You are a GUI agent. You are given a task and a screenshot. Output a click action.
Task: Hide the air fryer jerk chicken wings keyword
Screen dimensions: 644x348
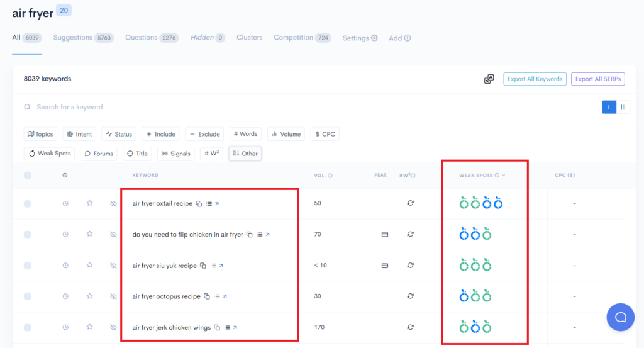113,327
